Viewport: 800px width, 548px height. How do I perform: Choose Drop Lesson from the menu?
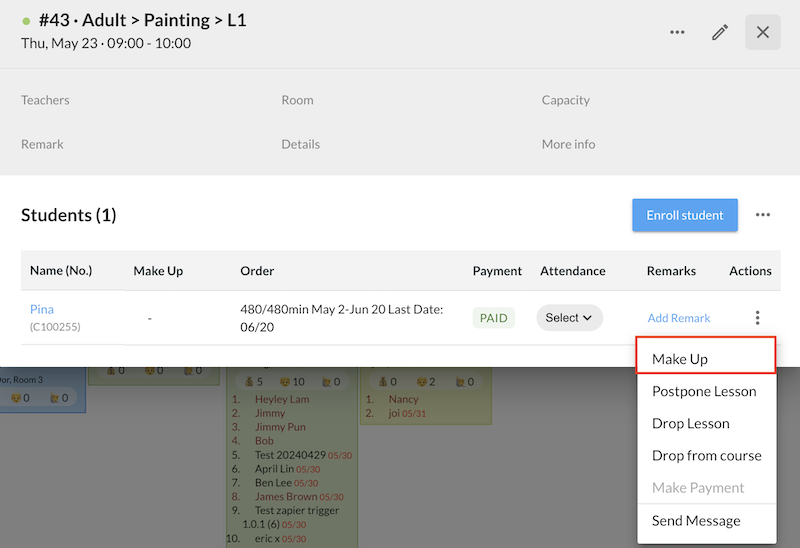tap(690, 423)
